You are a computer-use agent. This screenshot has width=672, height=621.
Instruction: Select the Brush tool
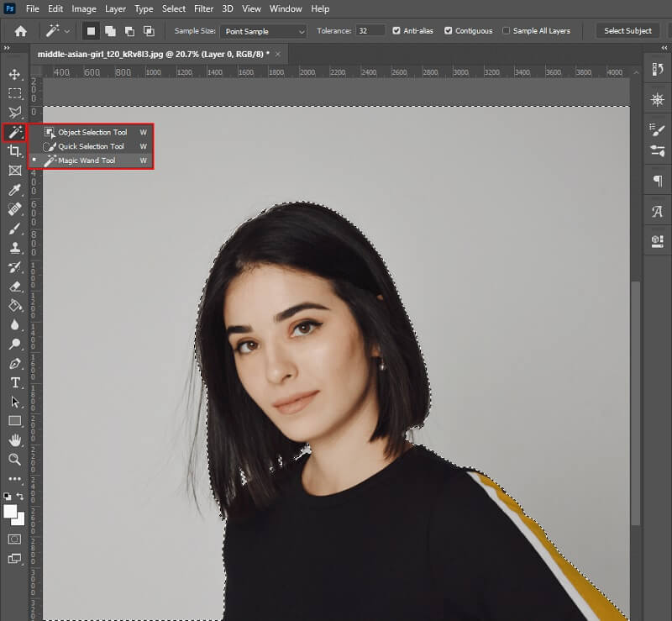(x=15, y=229)
